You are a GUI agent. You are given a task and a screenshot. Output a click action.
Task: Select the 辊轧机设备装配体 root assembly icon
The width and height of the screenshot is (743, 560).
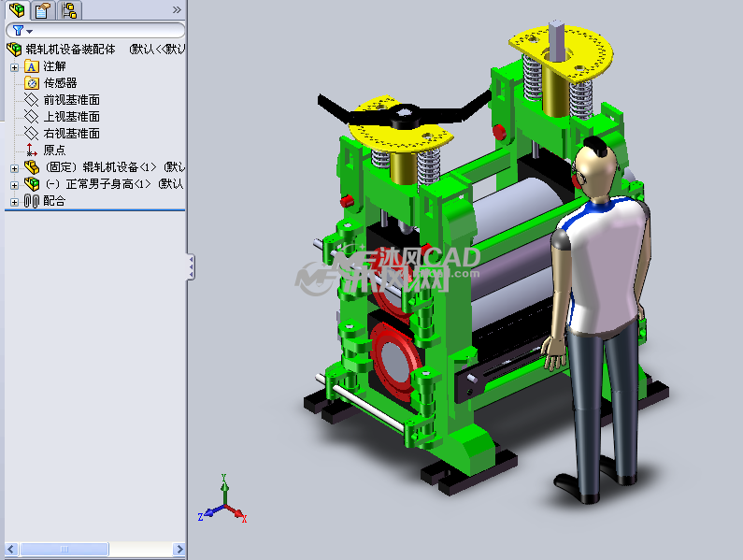[14, 49]
